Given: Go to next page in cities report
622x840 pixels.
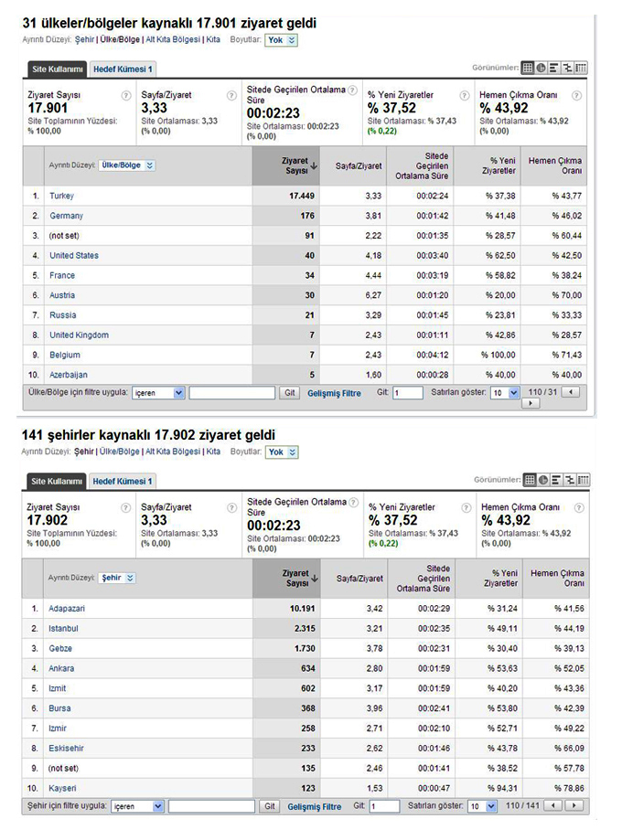Looking at the screenshot, I should [574, 805].
